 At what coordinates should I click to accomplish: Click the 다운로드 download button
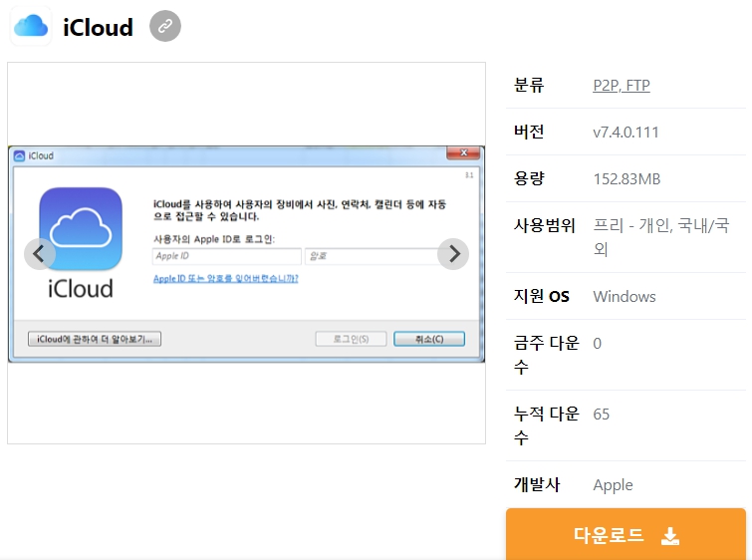coord(626,534)
